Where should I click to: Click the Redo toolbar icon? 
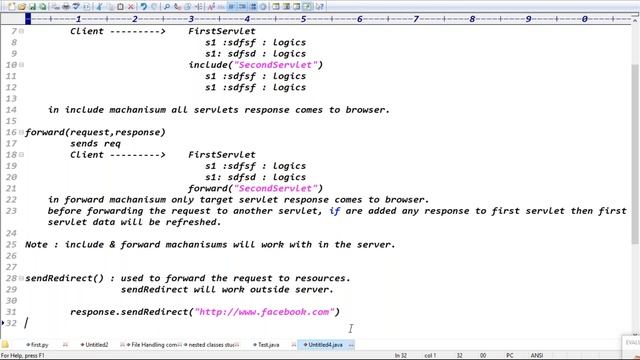tap(154, 7)
